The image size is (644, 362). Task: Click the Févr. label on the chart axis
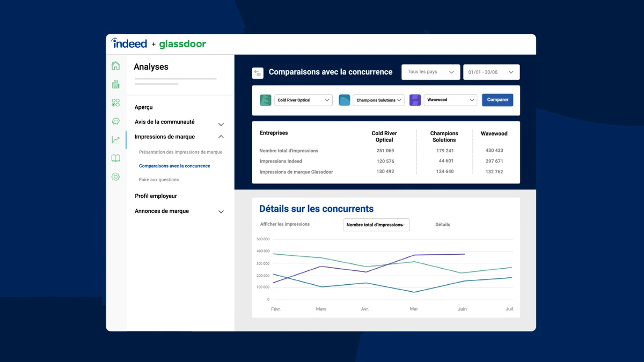click(276, 309)
